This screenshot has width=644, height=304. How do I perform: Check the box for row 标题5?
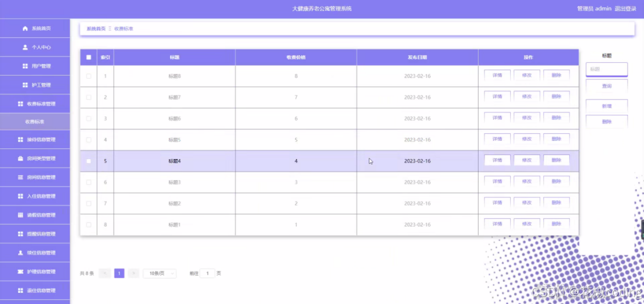tap(89, 140)
